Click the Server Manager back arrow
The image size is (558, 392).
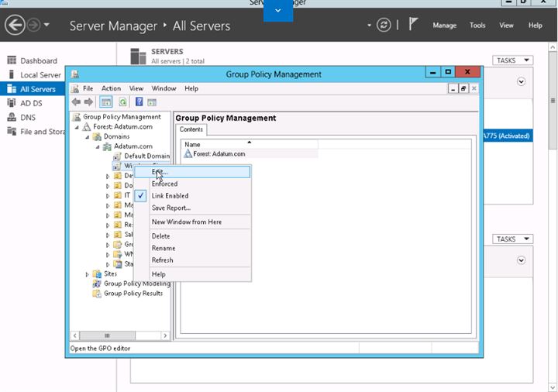click(x=15, y=25)
